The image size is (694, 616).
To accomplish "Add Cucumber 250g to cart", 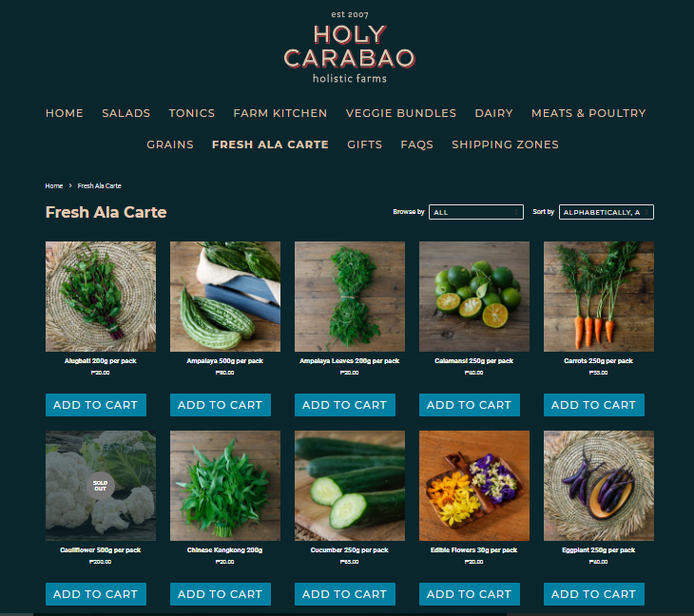I will (345, 594).
